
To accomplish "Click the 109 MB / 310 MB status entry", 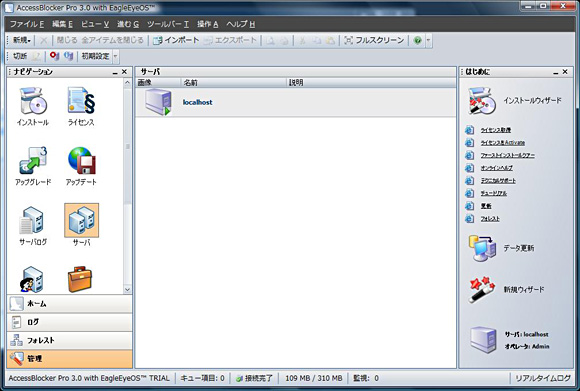I will tap(313, 378).
